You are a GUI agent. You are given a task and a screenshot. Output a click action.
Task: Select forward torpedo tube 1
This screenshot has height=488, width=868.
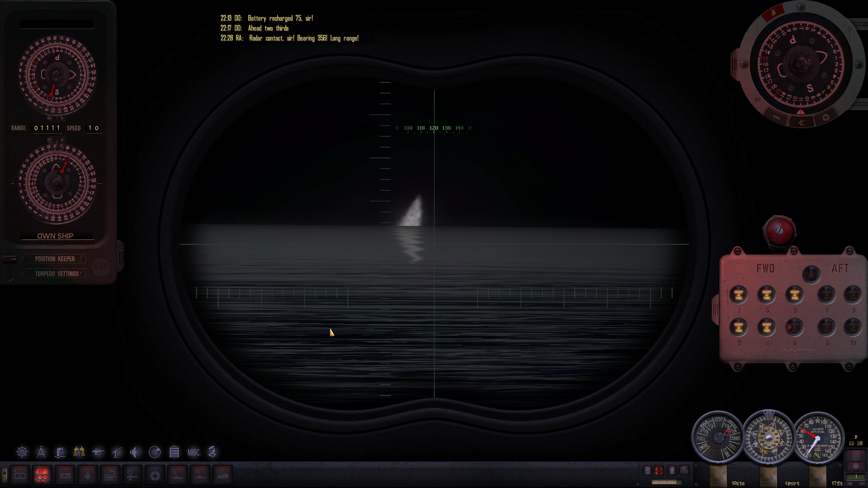pos(739,295)
